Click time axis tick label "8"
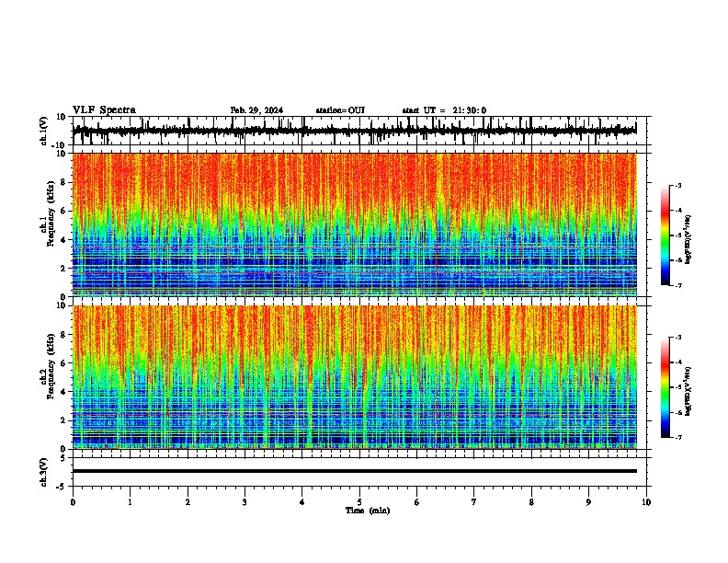 pyautogui.click(x=531, y=502)
